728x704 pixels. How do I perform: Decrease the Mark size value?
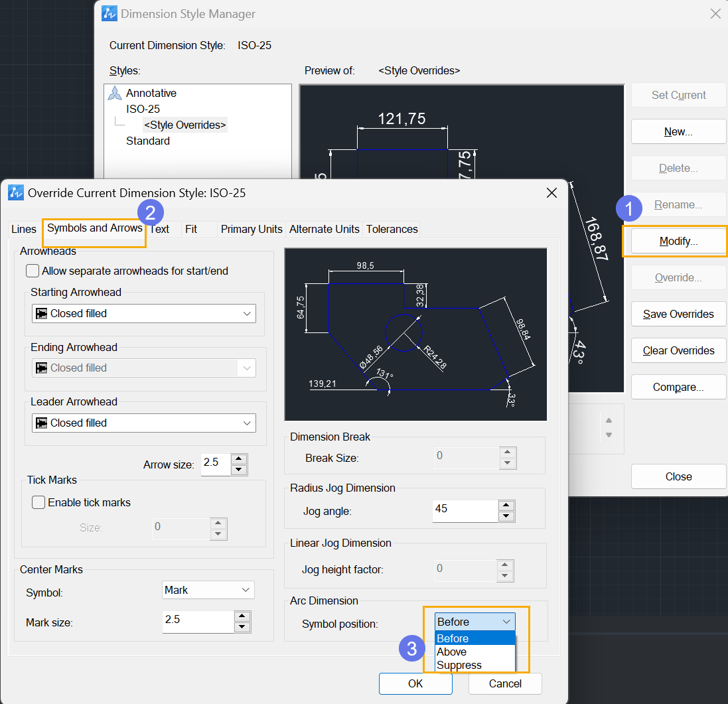point(242,627)
